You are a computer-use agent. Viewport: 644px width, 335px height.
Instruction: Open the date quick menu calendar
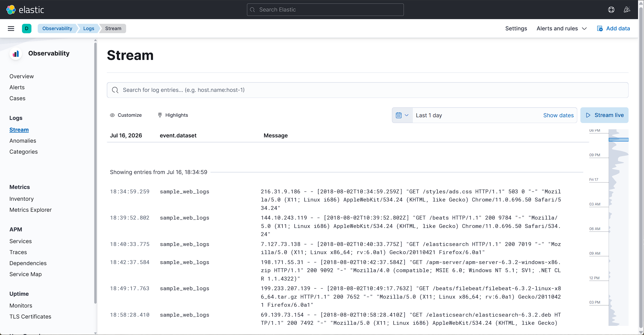402,115
